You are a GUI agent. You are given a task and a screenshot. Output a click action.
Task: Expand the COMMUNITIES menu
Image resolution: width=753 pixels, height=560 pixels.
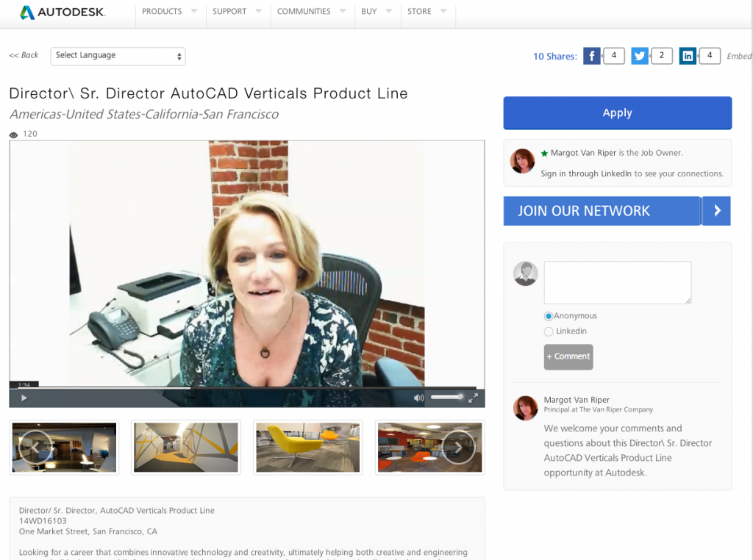[307, 11]
